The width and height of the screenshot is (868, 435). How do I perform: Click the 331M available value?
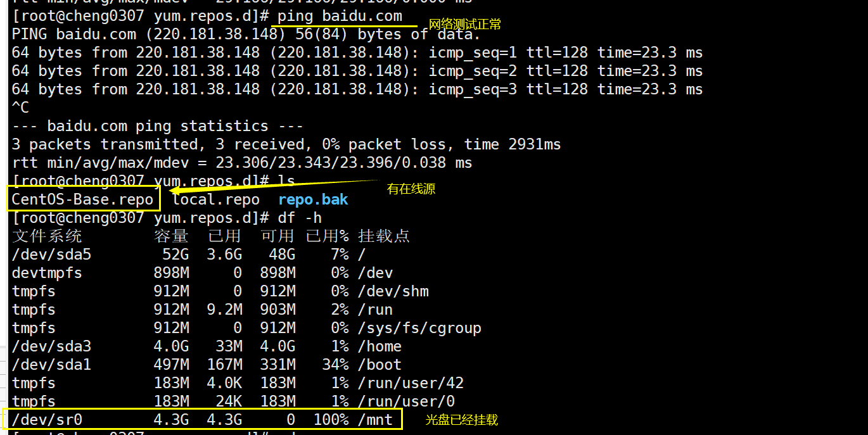(x=278, y=365)
